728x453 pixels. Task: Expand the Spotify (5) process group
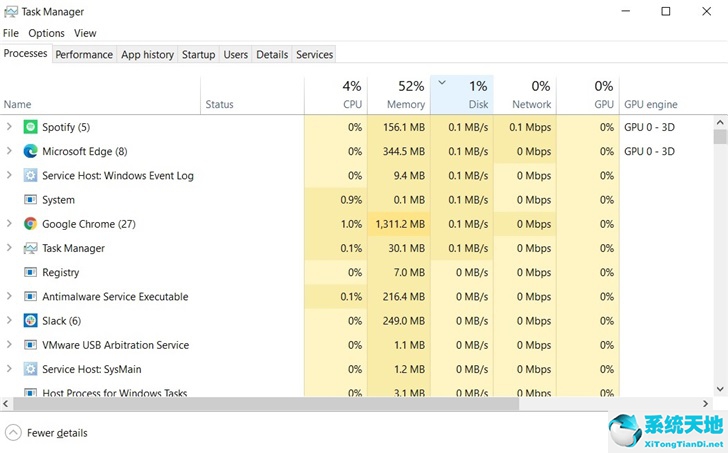[x=9, y=126]
